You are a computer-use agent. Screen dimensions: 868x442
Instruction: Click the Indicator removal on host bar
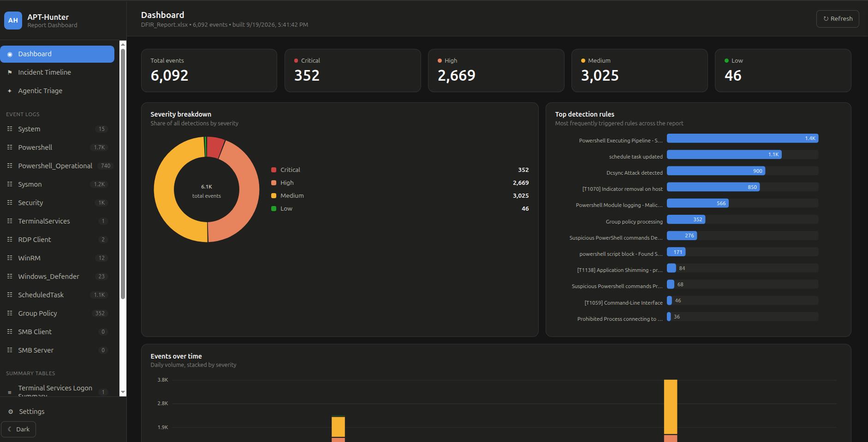point(713,187)
